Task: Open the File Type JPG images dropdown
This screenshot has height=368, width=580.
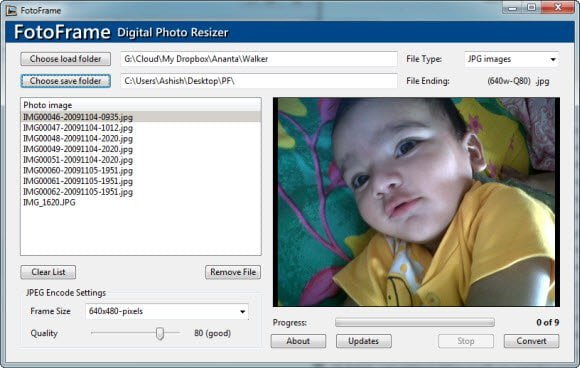Action: 511,59
